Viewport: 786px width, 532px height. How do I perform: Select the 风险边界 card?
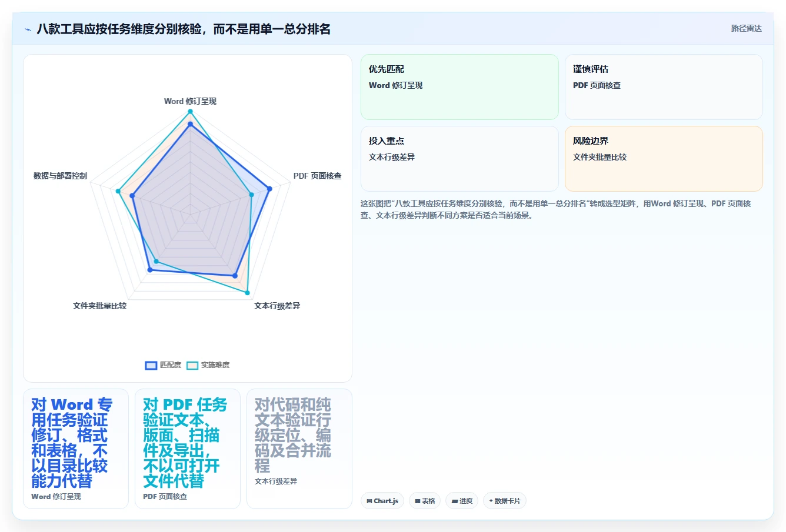pos(664,159)
